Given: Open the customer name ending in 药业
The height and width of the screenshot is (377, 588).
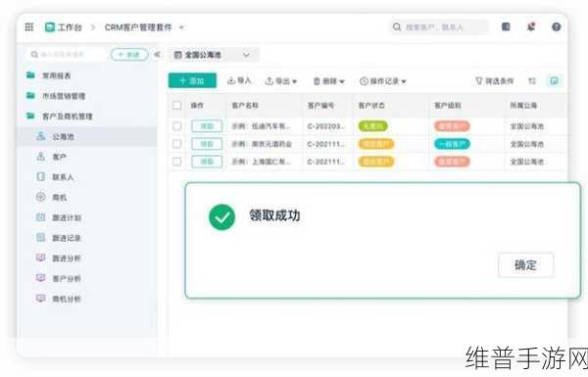Looking at the screenshot, I should (x=262, y=144).
